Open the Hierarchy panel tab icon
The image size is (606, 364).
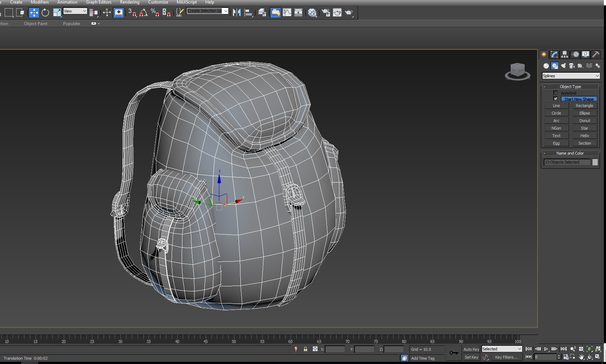(565, 54)
